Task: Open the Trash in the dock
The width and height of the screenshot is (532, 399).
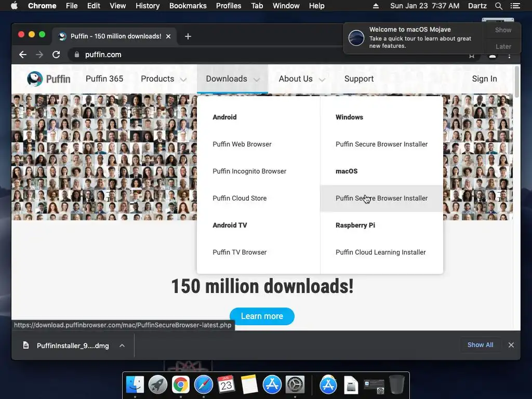Action: coord(396,385)
